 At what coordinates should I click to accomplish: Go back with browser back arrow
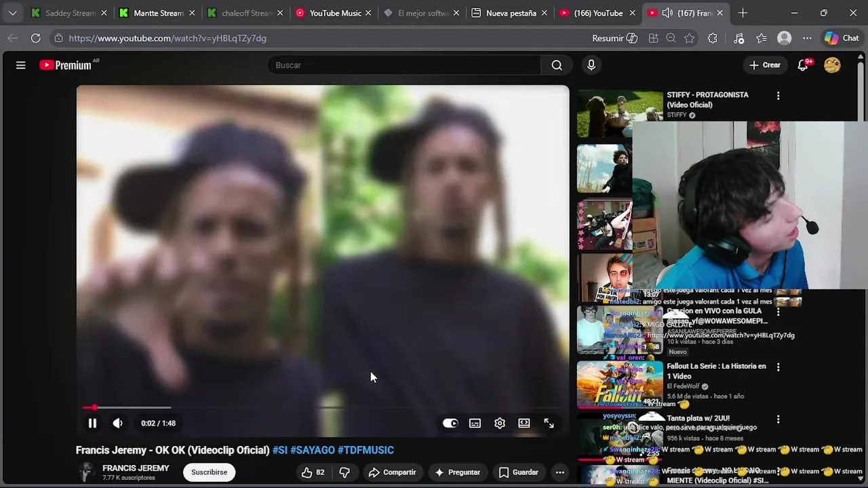coord(12,39)
